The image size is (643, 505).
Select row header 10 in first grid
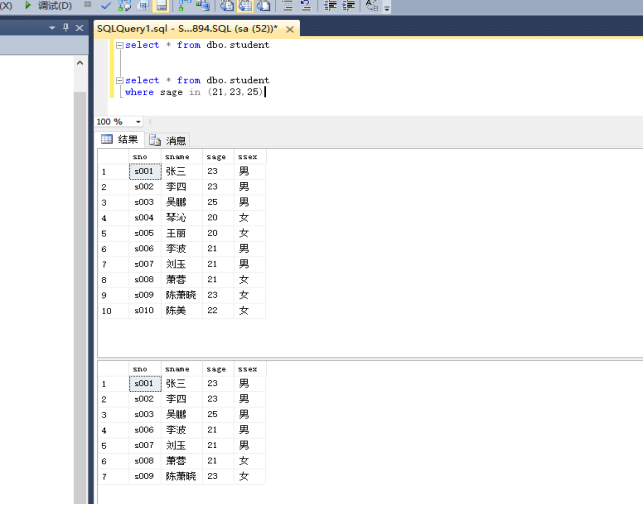click(113, 311)
